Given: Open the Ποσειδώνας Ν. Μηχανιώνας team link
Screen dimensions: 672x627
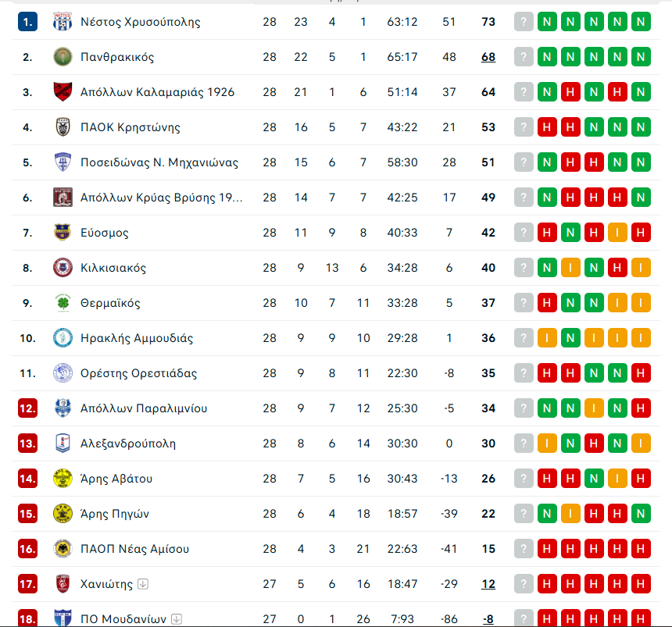Looking at the screenshot, I should pos(159,162).
